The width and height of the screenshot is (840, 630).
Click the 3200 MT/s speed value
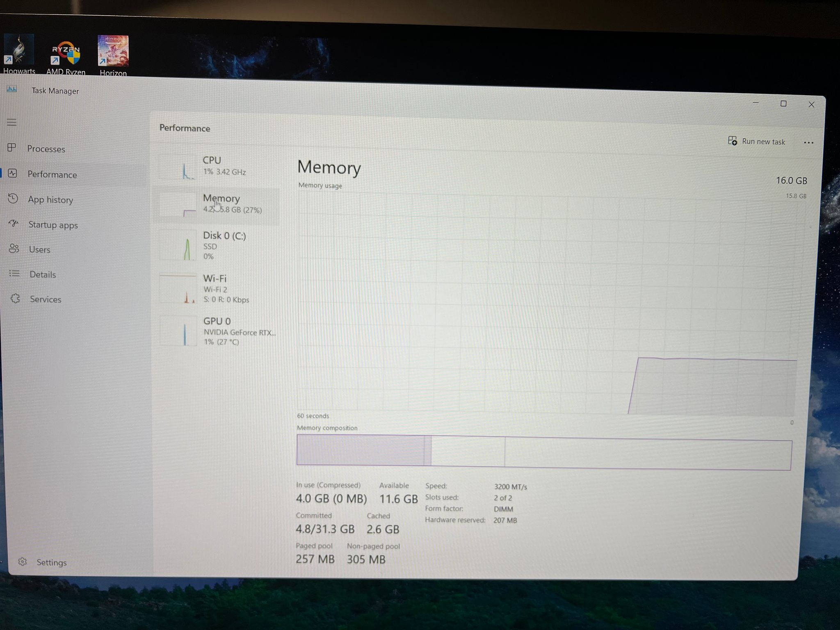(510, 487)
